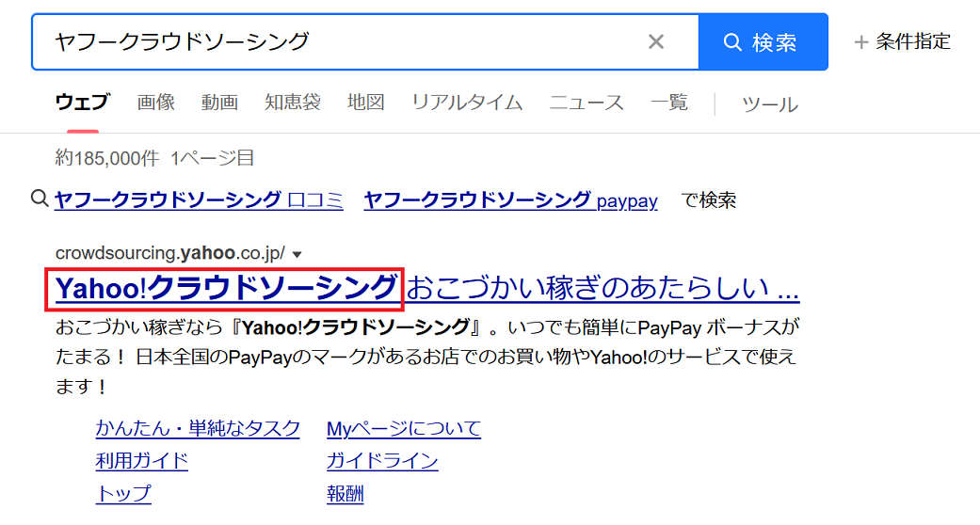The width and height of the screenshot is (980, 525).
Task: Clear the search box with X icon
Action: tap(656, 41)
